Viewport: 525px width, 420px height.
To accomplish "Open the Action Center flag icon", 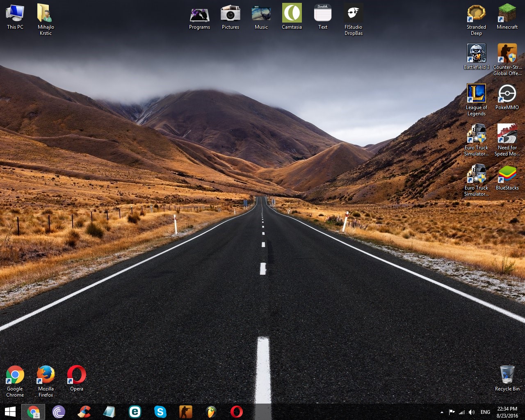I will pyautogui.click(x=452, y=412).
